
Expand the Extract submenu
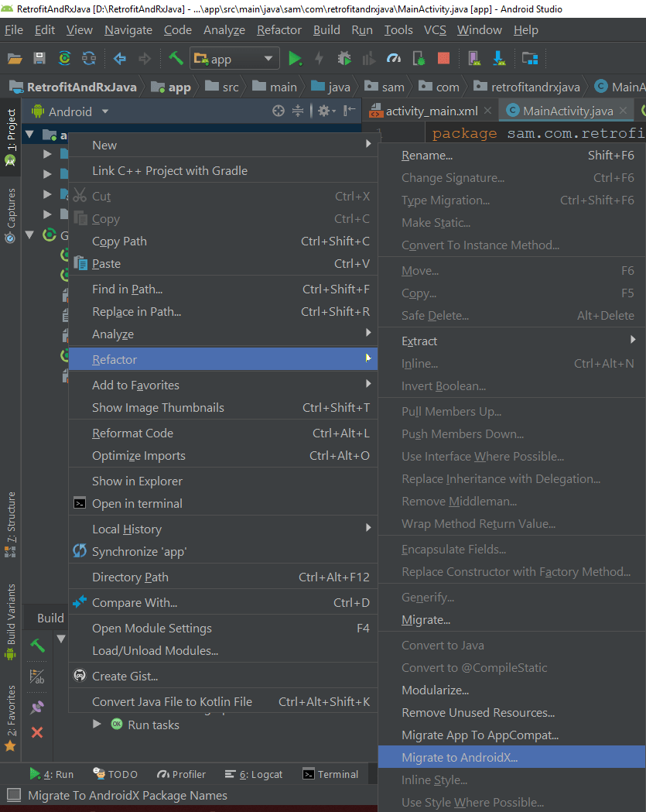pos(512,341)
